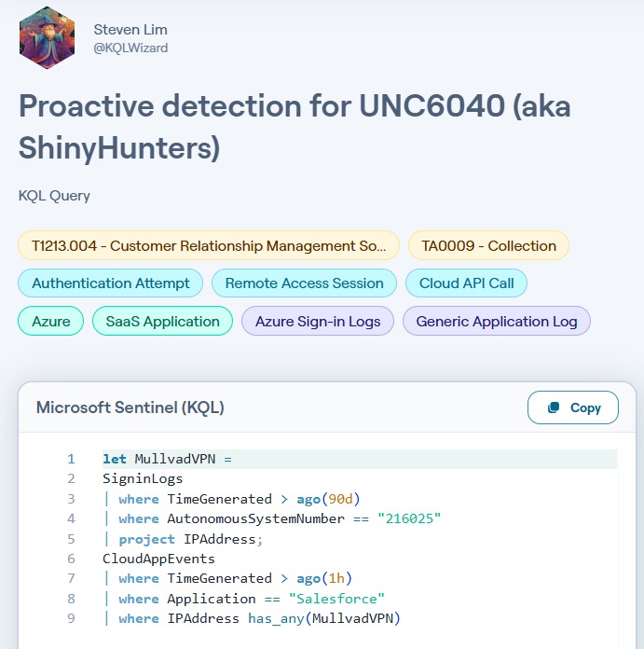Click line number 4 in gutter

coord(71,518)
